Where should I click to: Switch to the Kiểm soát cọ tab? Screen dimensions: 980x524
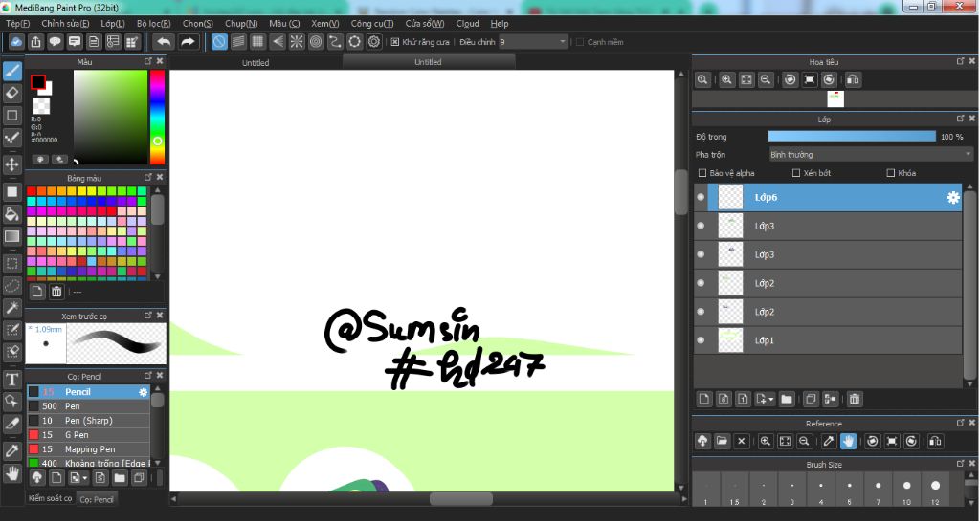tap(50, 498)
